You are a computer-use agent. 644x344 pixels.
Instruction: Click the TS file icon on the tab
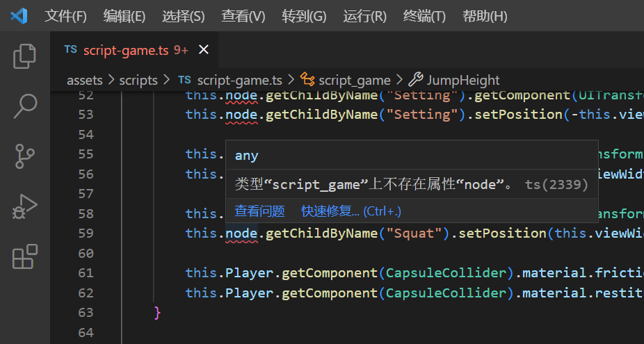(71, 49)
